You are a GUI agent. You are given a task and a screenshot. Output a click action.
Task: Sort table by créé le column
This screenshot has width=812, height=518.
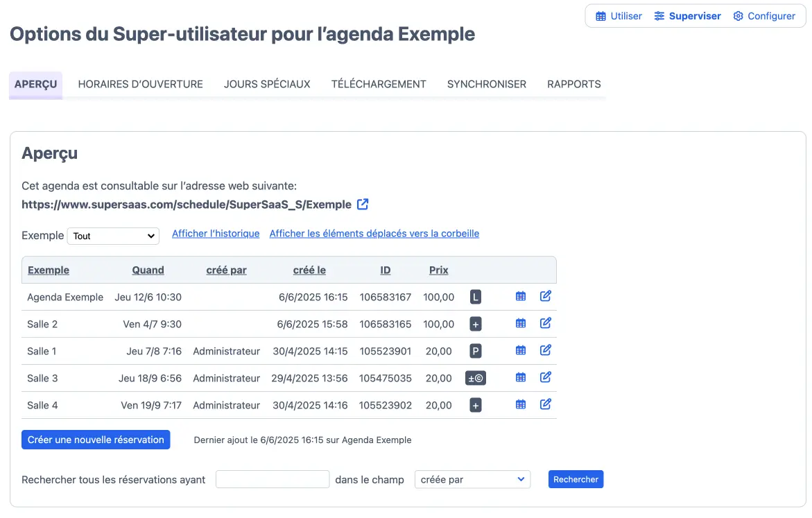309,270
